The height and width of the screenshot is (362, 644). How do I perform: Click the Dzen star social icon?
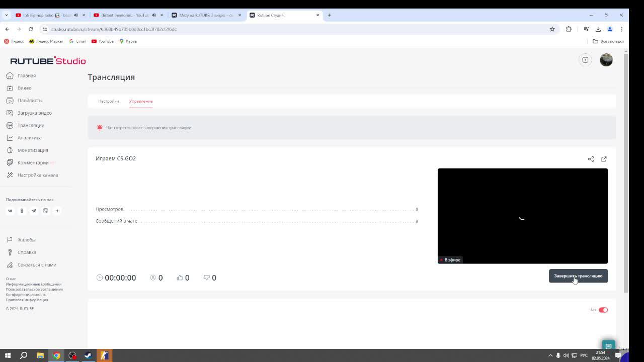click(57, 211)
